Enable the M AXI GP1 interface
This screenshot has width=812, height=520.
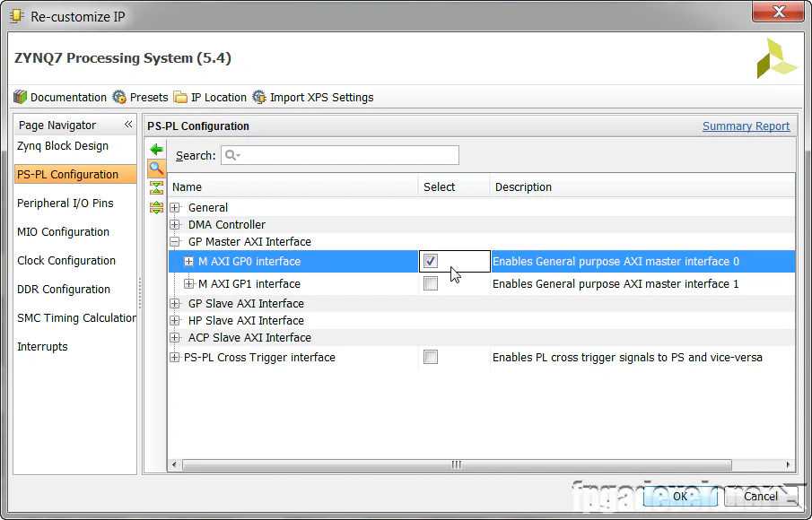(431, 283)
